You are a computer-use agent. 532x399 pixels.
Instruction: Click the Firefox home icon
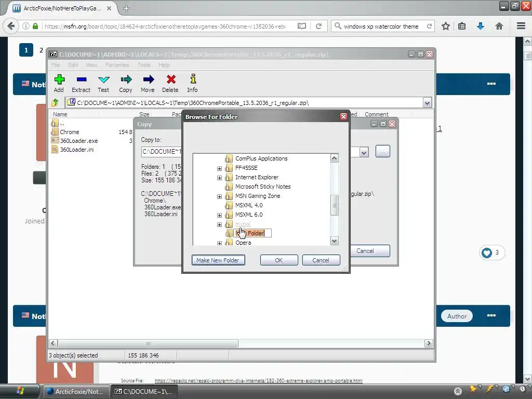(499, 26)
